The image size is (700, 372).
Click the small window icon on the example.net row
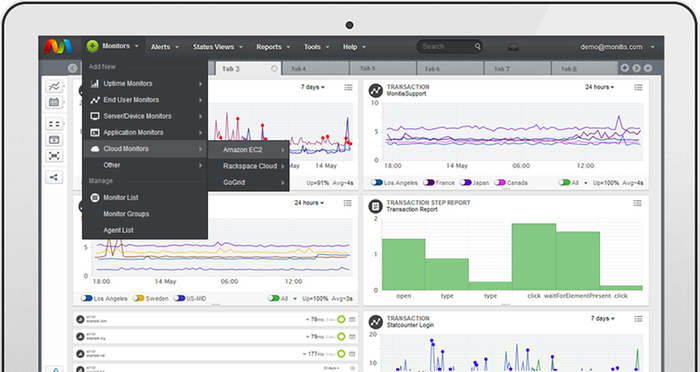coord(352,354)
